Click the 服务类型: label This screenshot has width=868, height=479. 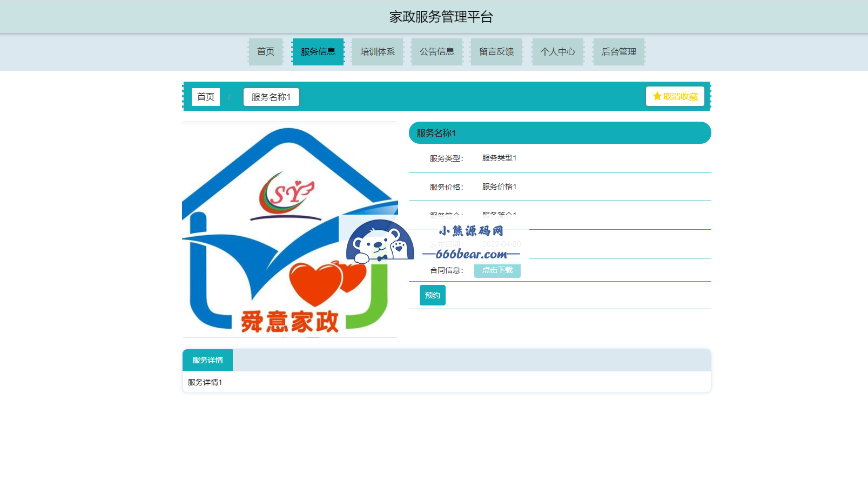(x=447, y=158)
